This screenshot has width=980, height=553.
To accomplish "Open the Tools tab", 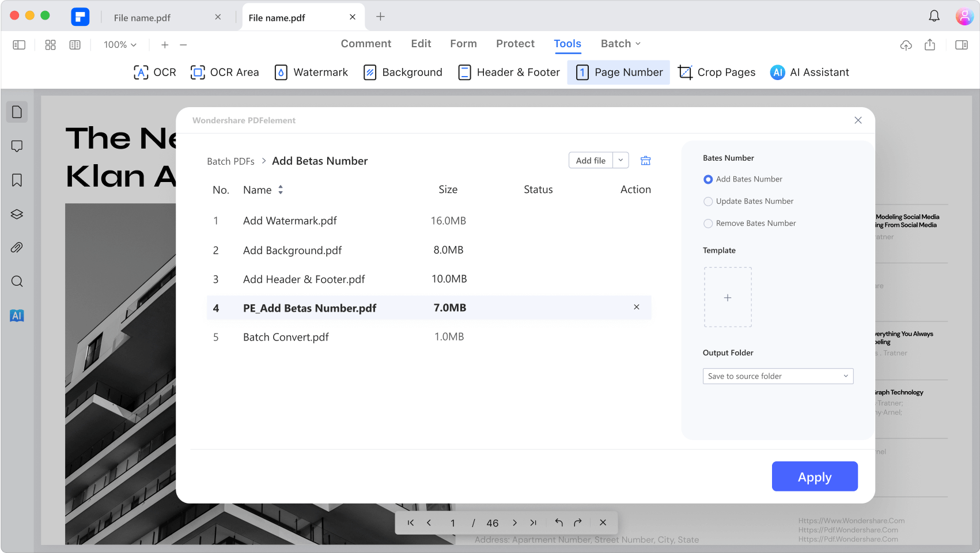I will (567, 44).
